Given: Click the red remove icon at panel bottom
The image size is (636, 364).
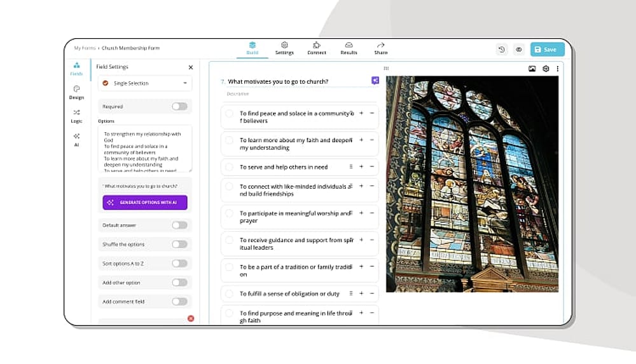Looking at the screenshot, I should coord(191,319).
